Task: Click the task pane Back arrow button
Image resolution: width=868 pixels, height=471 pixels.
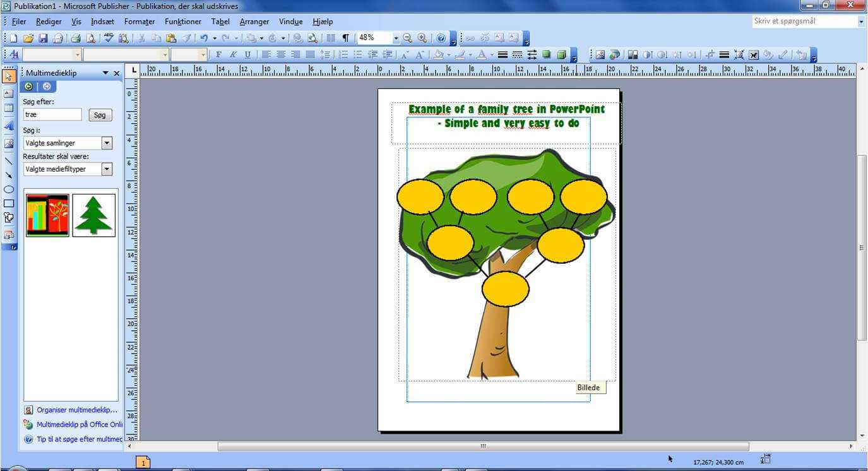Action: [28, 86]
